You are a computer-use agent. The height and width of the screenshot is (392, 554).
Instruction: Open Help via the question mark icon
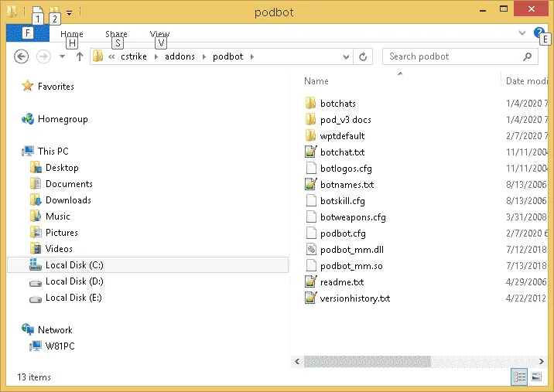539,32
